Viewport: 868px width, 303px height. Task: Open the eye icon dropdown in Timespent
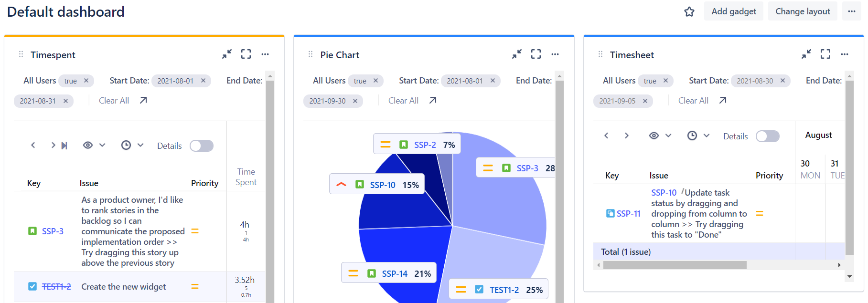pyautogui.click(x=103, y=145)
